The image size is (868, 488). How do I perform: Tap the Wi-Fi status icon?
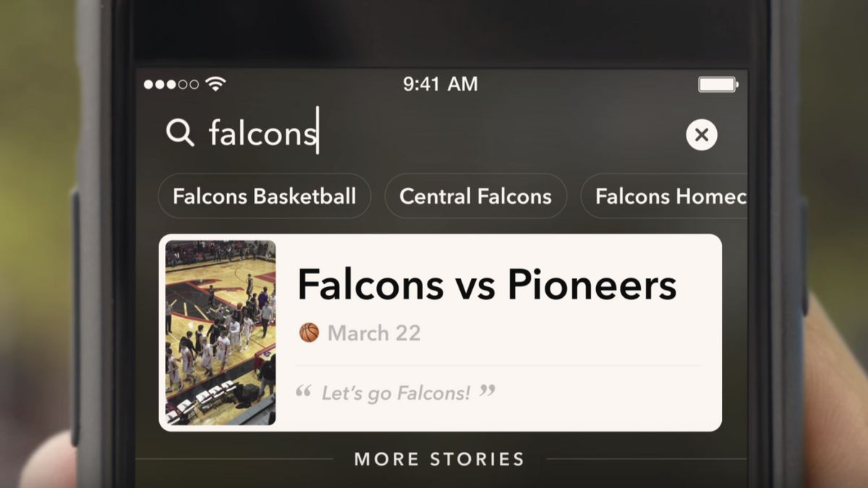pos(216,84)
